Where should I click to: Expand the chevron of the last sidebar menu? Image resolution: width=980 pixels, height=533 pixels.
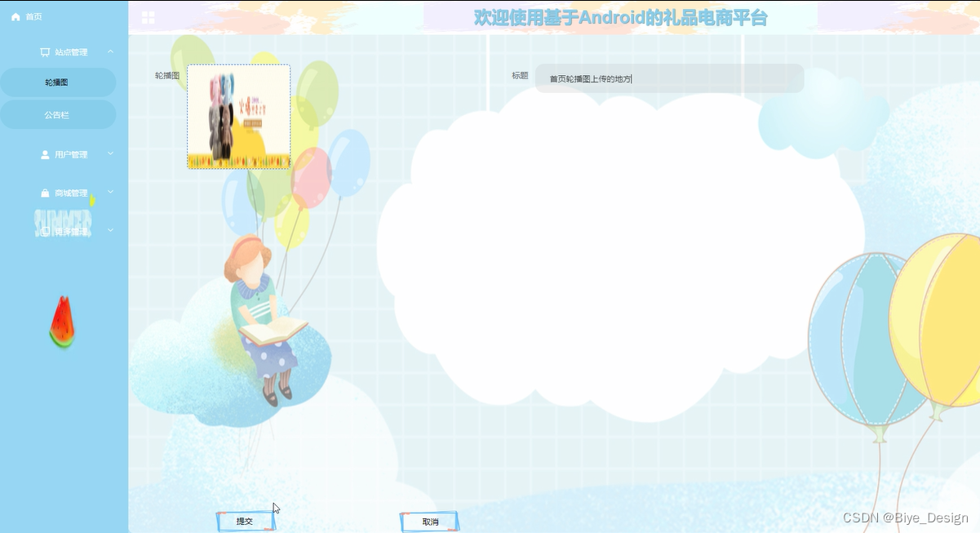(x=111, y=231)
